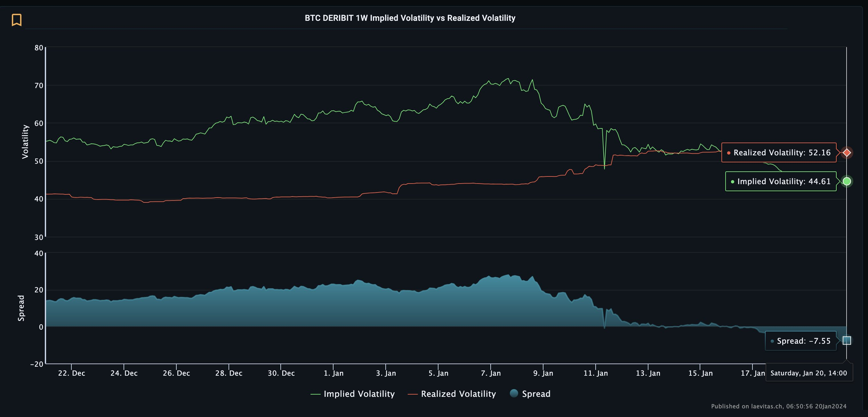Toggle Realized Volatility series in legend
The image size is (868, 417).
[458, 394]
